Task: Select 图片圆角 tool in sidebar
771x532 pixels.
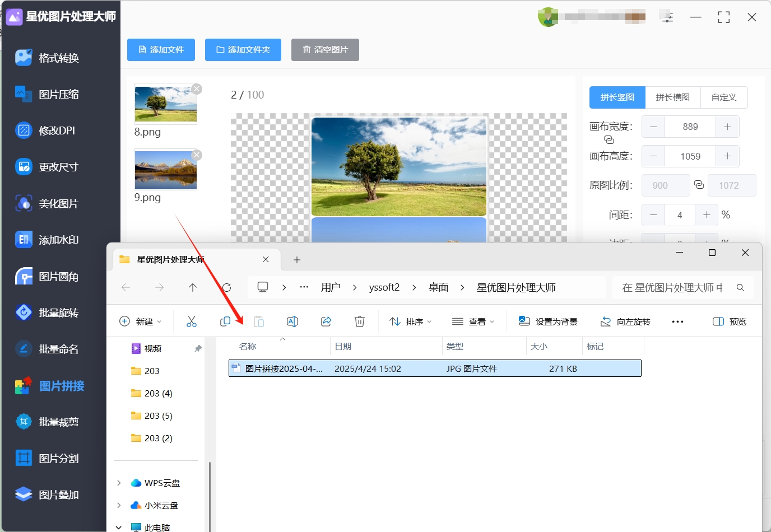Action: (47, 276)
